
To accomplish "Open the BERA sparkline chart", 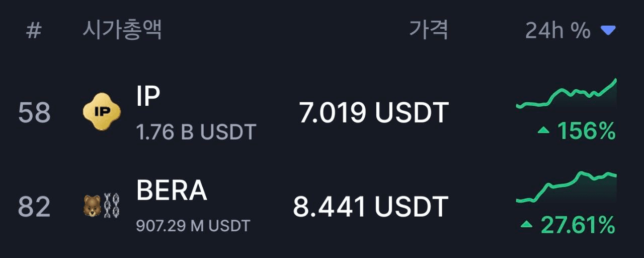I will tap(567, 187).
